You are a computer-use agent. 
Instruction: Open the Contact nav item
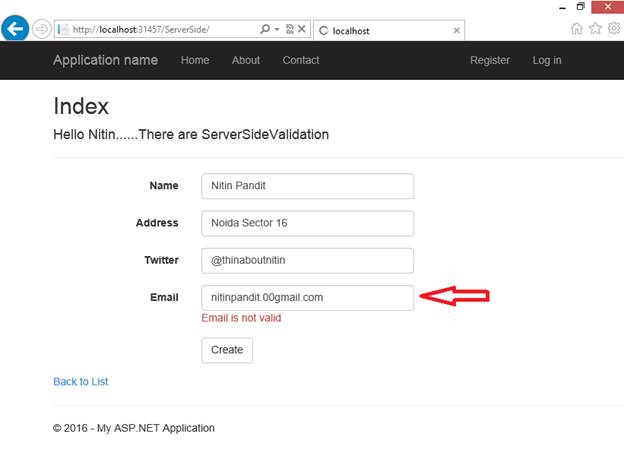tap(301, 60)
